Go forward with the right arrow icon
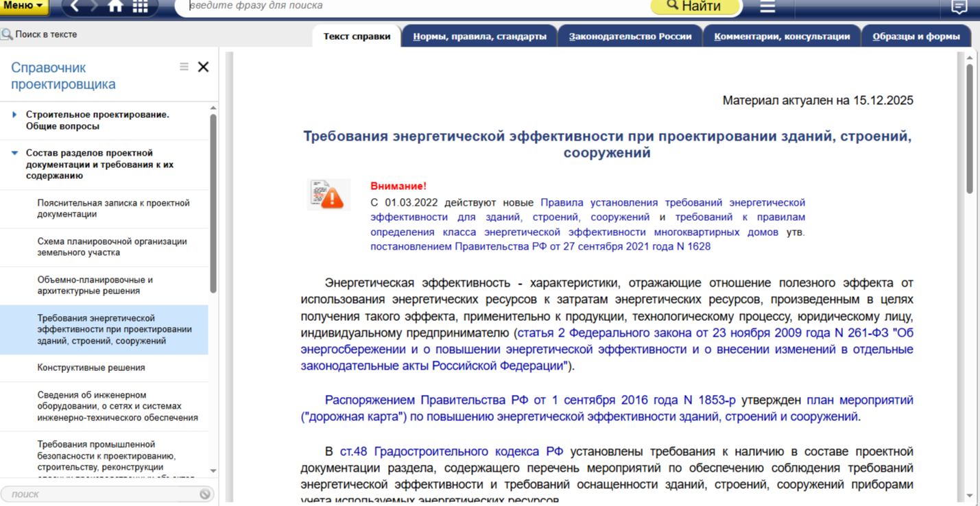The height and width of the screenshot is (506, 980). point(94,7)
